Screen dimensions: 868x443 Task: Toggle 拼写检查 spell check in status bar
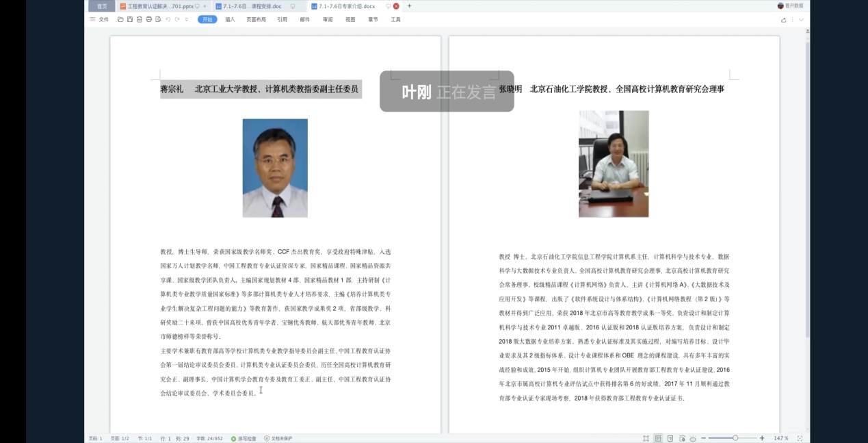(x=244, y=438)
